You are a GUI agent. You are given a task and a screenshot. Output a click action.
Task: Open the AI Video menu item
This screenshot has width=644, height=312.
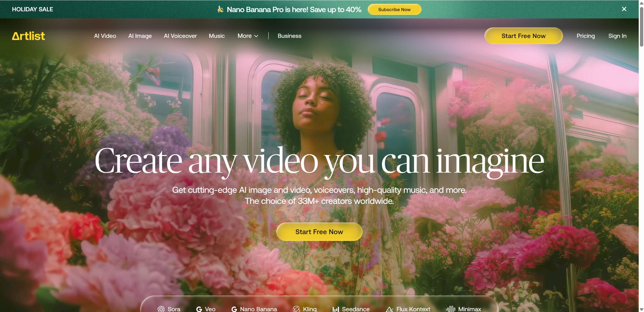point(105,36)
